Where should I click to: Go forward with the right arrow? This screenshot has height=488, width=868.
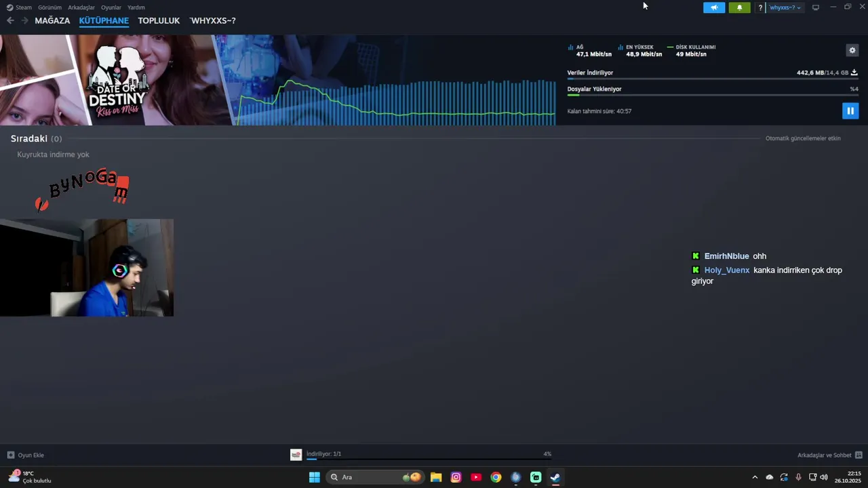[24, 20]
